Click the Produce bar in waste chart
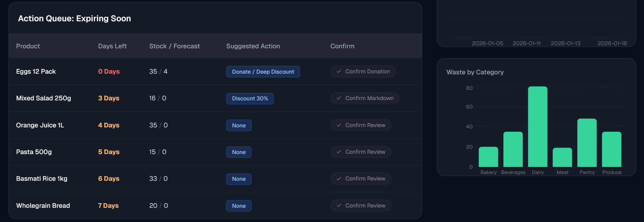Image resolution: width=644 pixels, height=222 pixels. click(611, 149)
